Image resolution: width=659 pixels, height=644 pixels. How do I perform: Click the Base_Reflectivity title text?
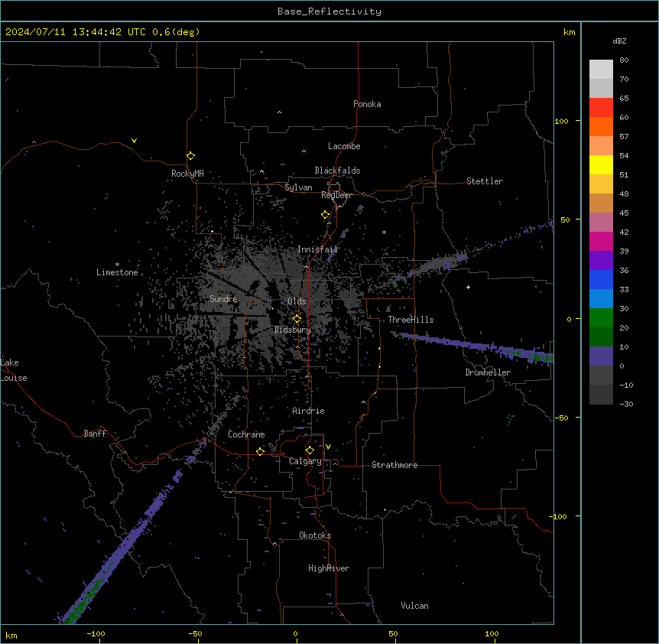point(329,11)
